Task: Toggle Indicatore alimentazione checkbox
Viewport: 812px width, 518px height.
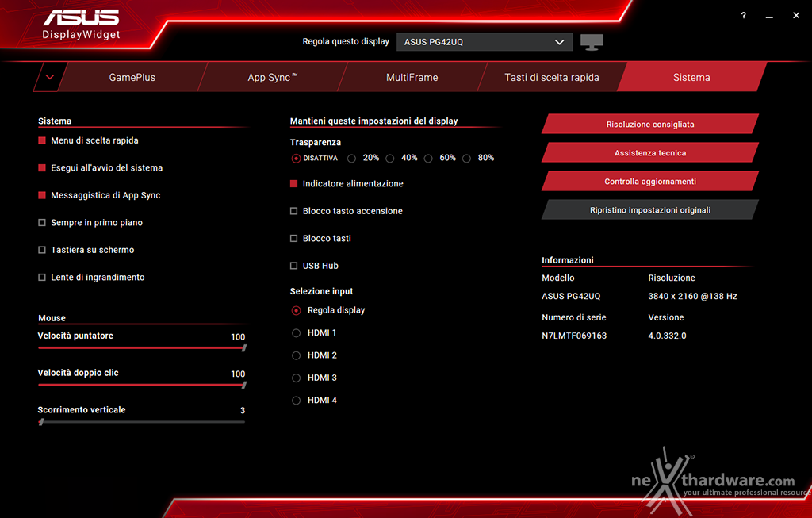Action: [x=293, y=183]
